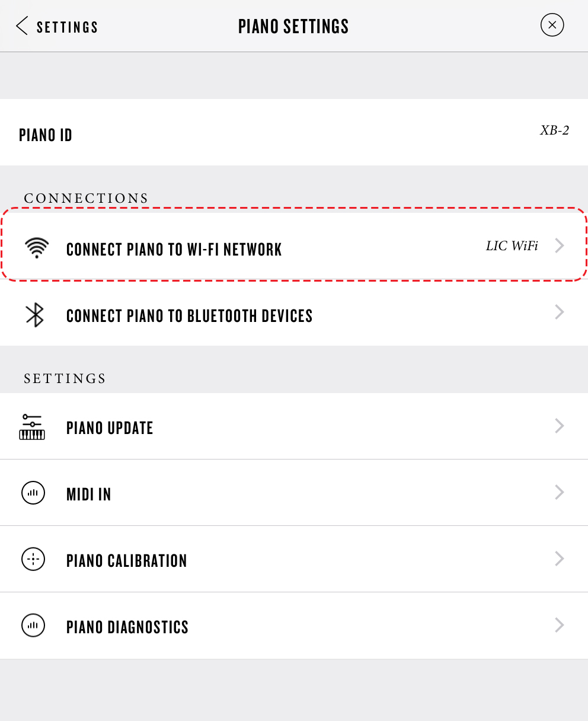The width and height of the screenshot is (588, 721).
Task: Click the Piano Update keyboard icon
Action: 32,428
